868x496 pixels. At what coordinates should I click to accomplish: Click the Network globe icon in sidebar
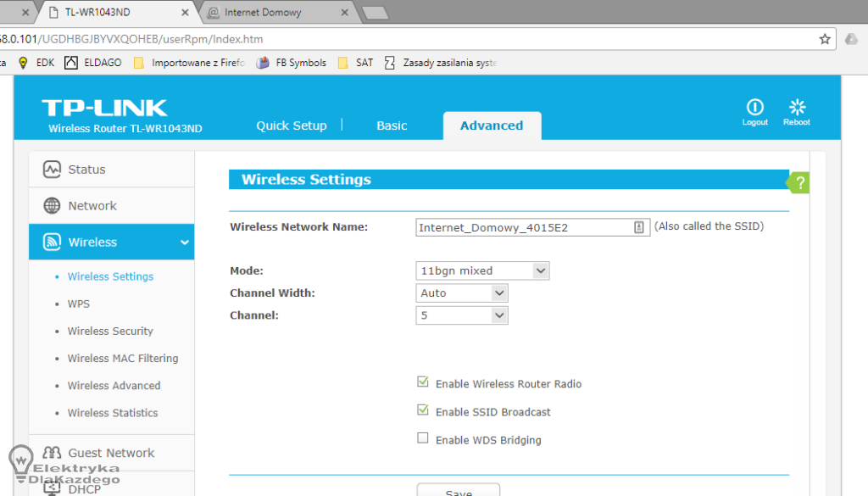pyautogui.click(x=53, y=206)
